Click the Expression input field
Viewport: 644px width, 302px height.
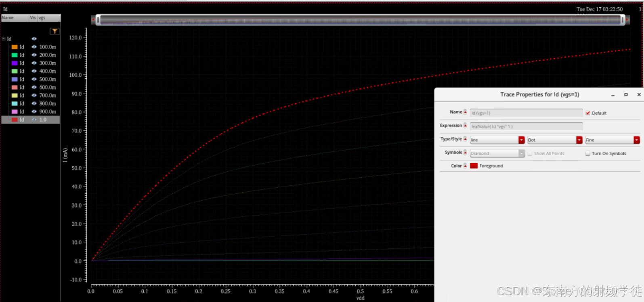pyautogui.click(x=526, y=126)
